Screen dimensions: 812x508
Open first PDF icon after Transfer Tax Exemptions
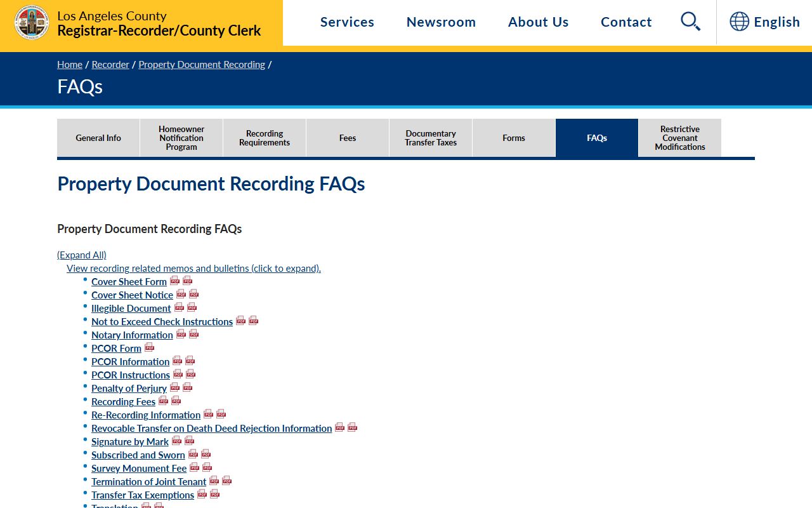pyautogui.click(x=202, y=494)
